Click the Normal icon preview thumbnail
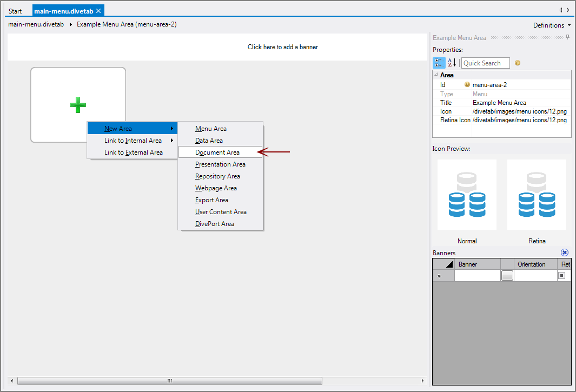Viewport: 576px width, 392px height. 466,194
